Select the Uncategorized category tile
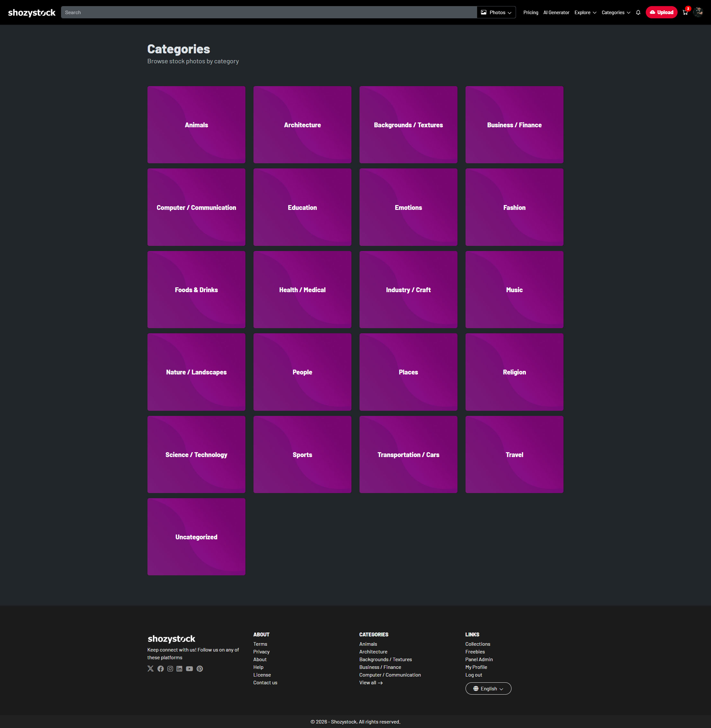Screen dimensions: 711x728 click(196, 536)
